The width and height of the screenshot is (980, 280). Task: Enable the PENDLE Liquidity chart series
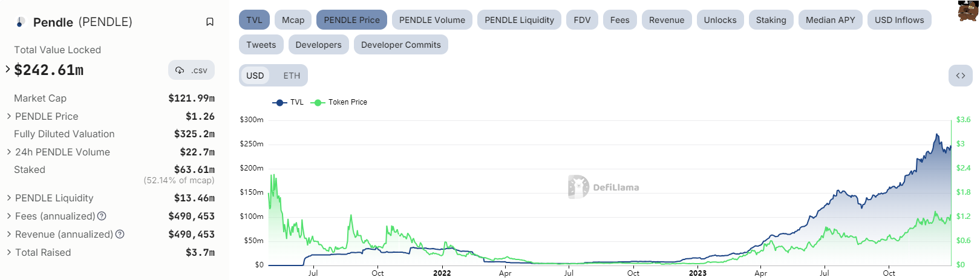tap(519, 20)
